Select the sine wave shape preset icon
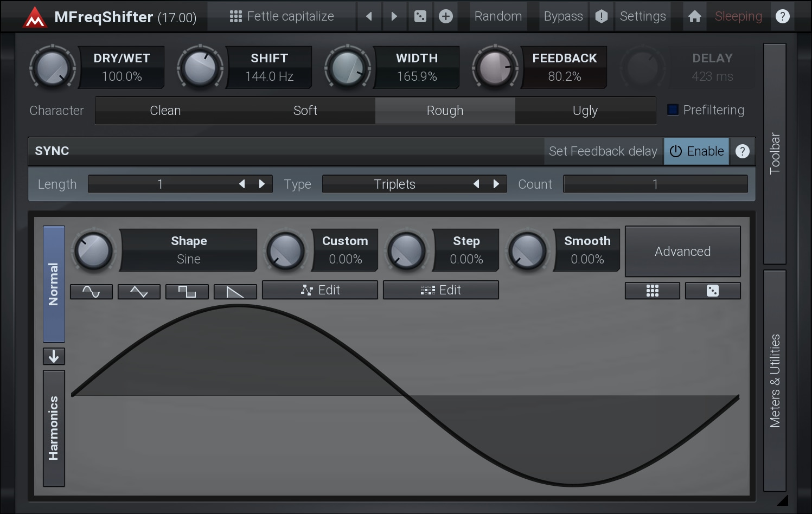Screen dimensions: 812x514 coord(91,292)
